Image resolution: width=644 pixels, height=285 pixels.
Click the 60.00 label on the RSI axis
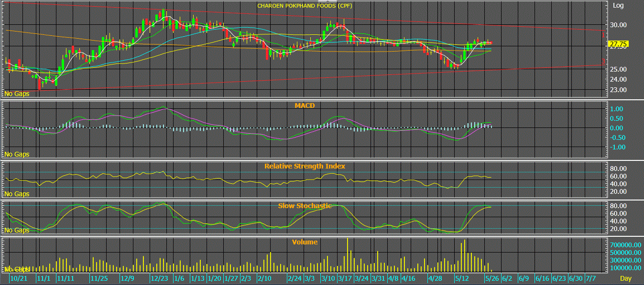(618, 177)
